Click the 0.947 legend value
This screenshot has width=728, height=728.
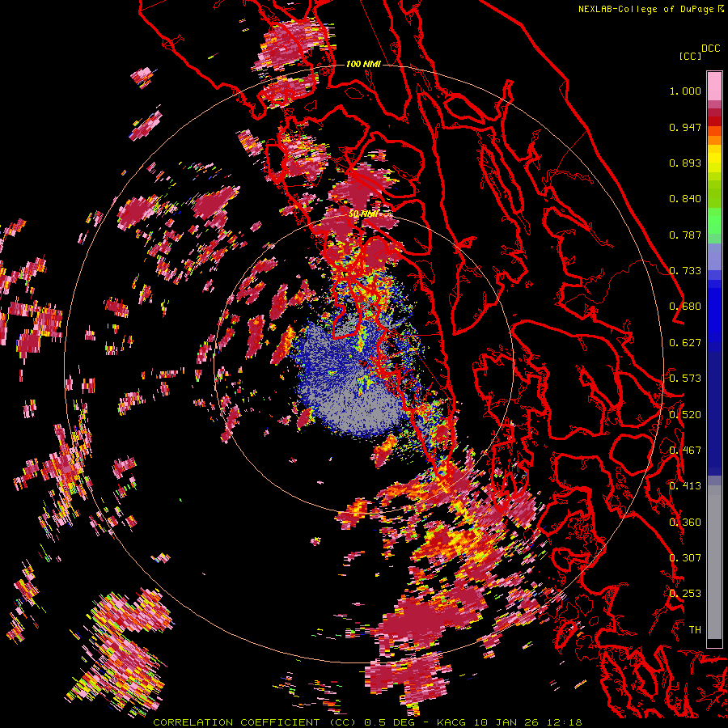pos(685,127)
